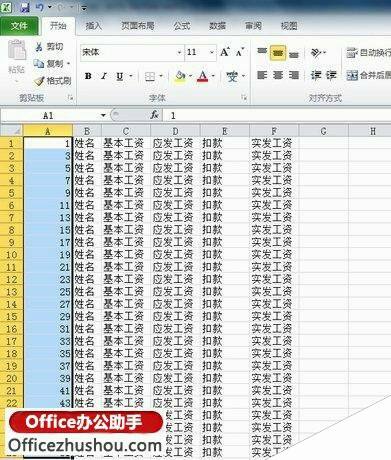The width and height of the screenshot is (391, 460).
Task: Apply the yellow Fill Color bucket
Action: point(180,77)
